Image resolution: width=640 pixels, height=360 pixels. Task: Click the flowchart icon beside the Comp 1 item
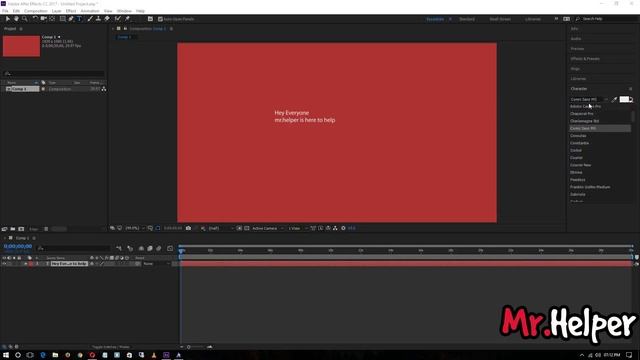tap(104, 89)
